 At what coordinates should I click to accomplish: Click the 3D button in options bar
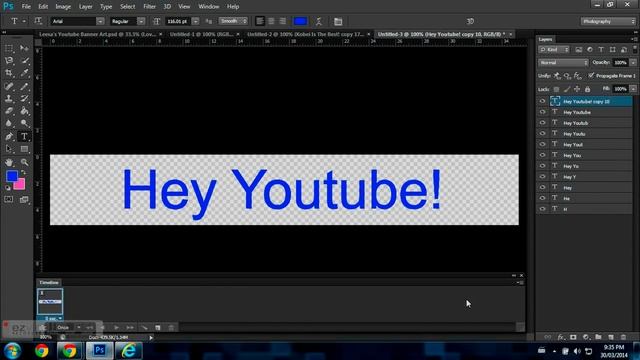[x=470, y=21]
